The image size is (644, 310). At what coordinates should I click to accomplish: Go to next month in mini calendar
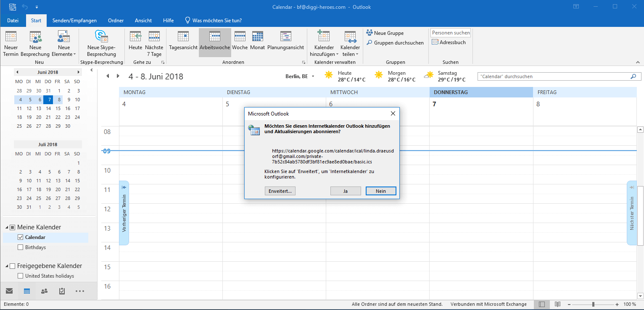(x=78, y=72)
